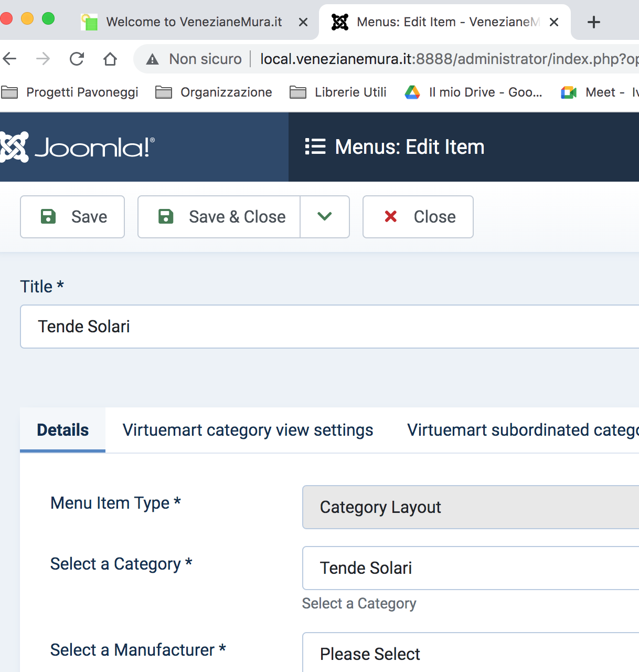Click the Category Layout menu item type field
This screenshot has width=639, height=672.
coord(471,507)
